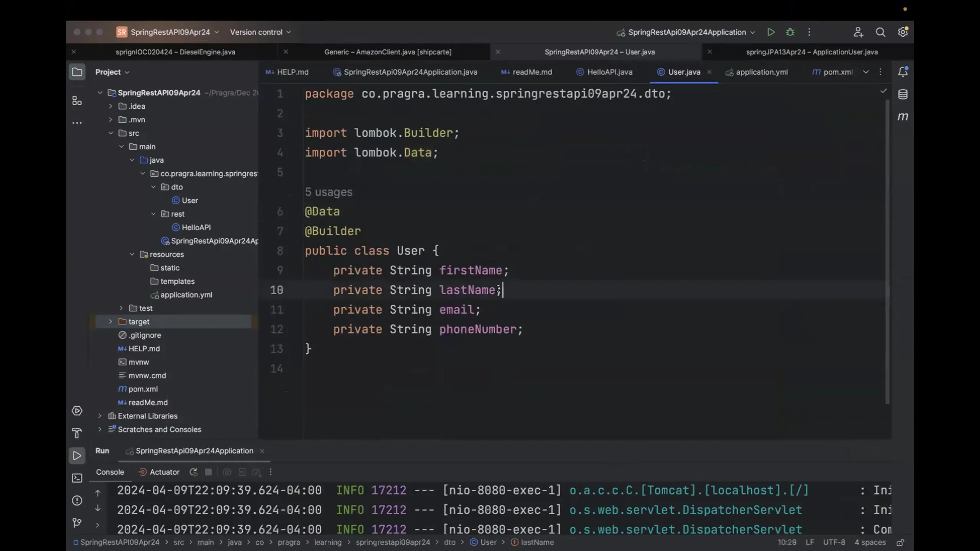Rerun the application from console toolbar
980x551 pixels.
click(x=193, y=472)
